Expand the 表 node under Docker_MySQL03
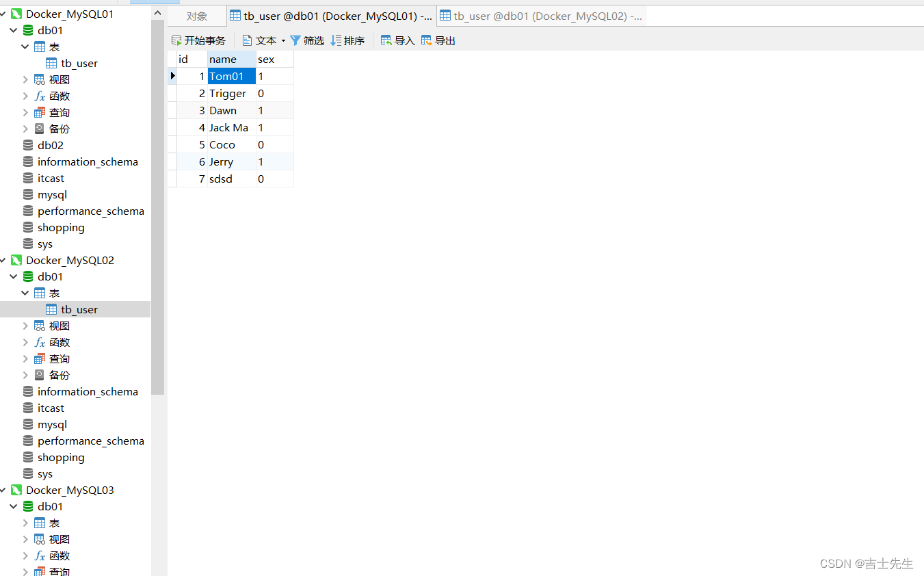924x576 pixels. pyautogui.click(x=25, y=523)
